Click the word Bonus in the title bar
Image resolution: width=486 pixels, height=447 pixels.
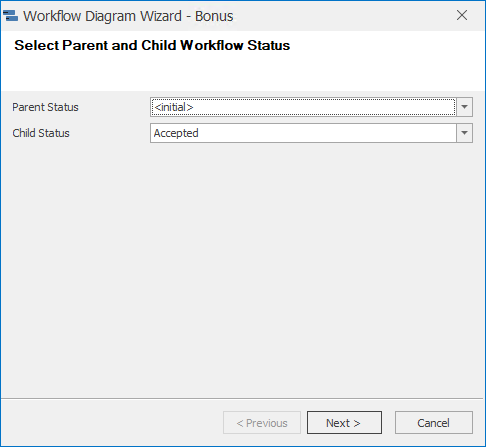click(214, 16)
